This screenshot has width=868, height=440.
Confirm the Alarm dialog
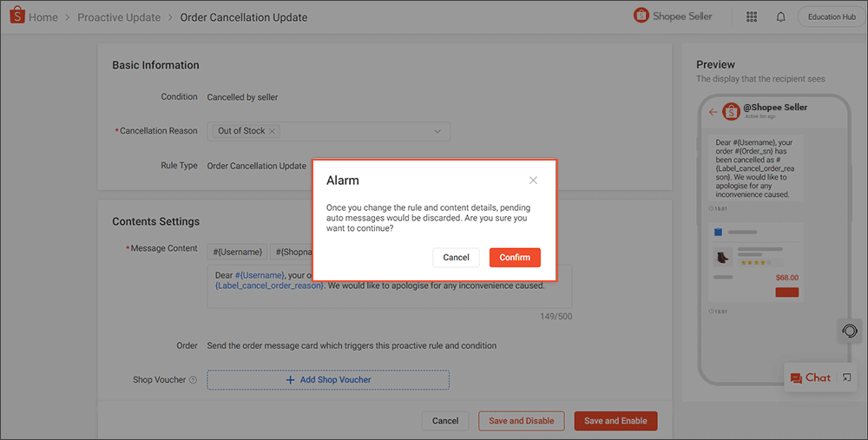(x=515, y=258)
